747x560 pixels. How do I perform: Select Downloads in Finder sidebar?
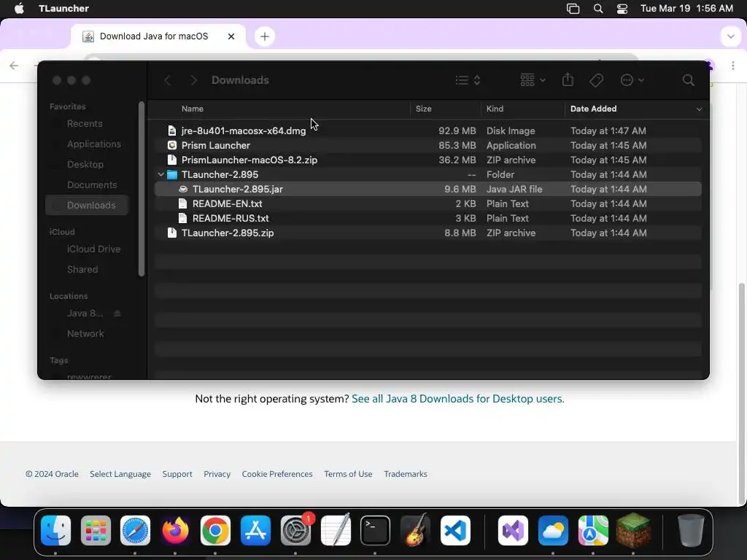[x=88, y=205]
